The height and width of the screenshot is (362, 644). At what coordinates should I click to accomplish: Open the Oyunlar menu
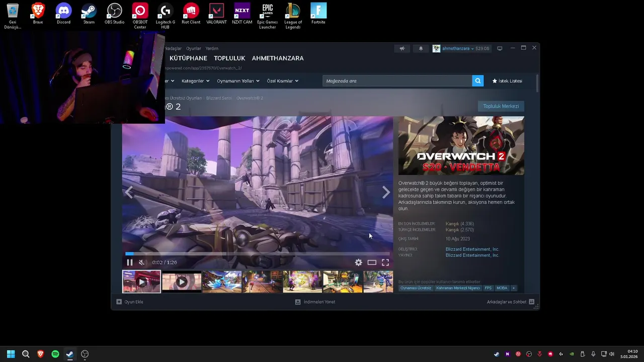coord(194,49)
